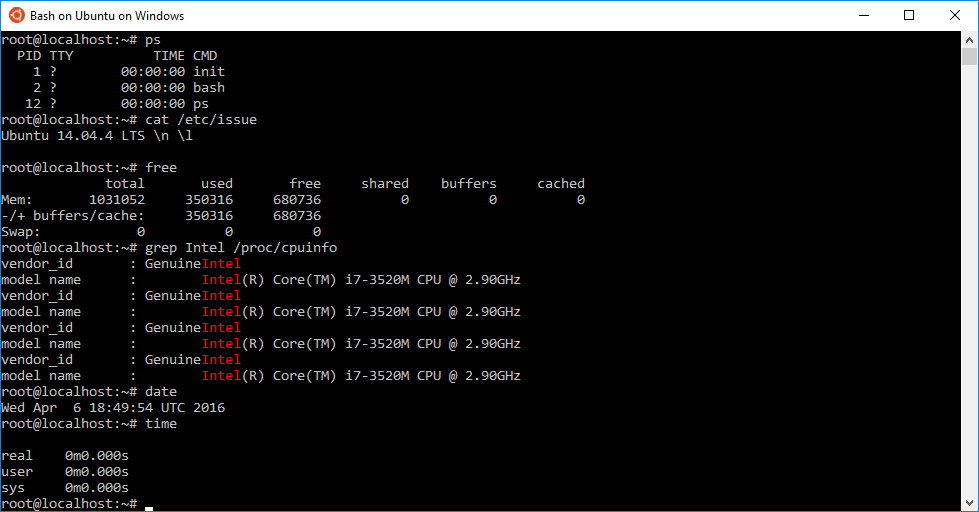This screenshot has height=512, width=979.
Task: Click the "grep Intel /proc/cpuinfo" command
Action: tap(248, 248)
